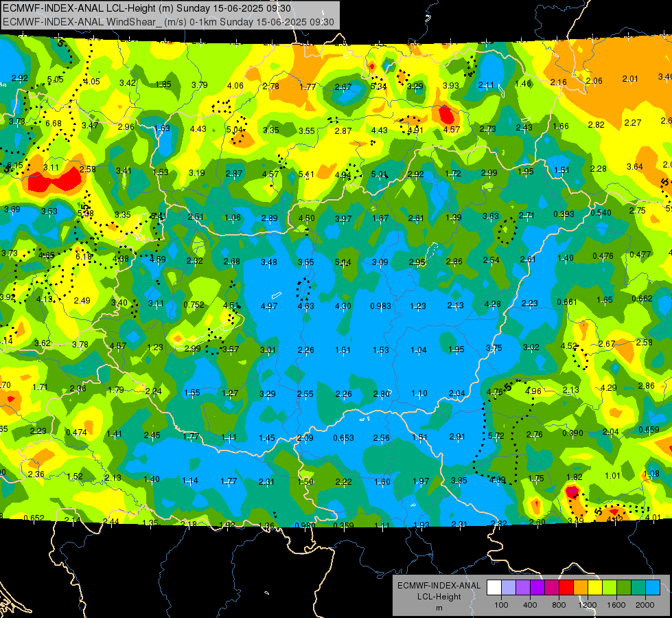Select the yellow legend swatch

click(x=595, y=588)
